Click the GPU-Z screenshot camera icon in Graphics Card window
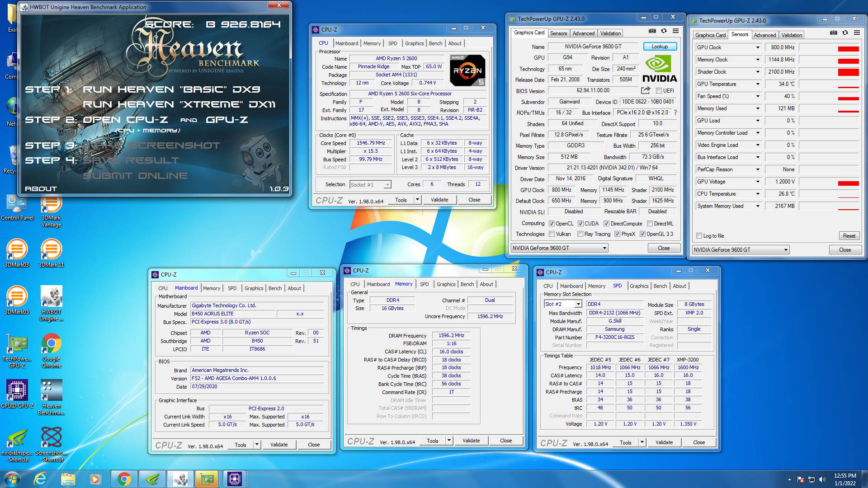868x488 pixels. (x=652, y=31)
